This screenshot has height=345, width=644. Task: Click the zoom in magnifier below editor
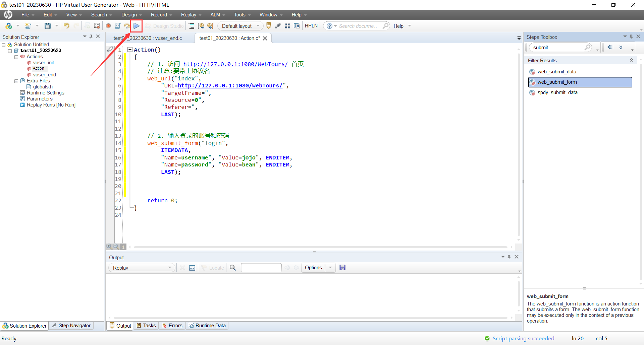tap(109, 247)
